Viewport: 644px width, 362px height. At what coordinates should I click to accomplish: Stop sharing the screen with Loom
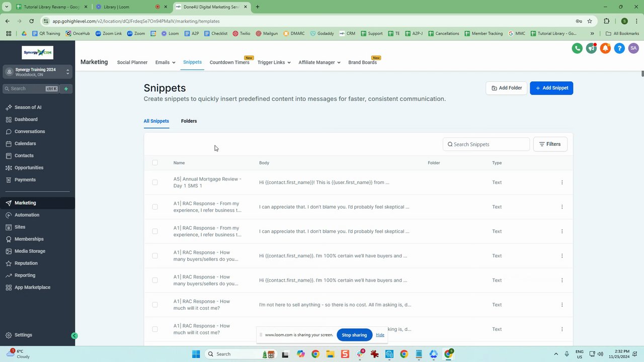click(354, 335)
